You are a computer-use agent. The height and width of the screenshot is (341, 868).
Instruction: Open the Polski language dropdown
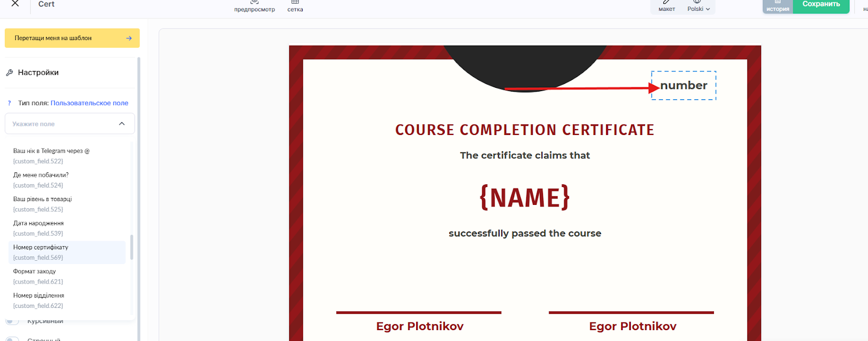[698, 8]
